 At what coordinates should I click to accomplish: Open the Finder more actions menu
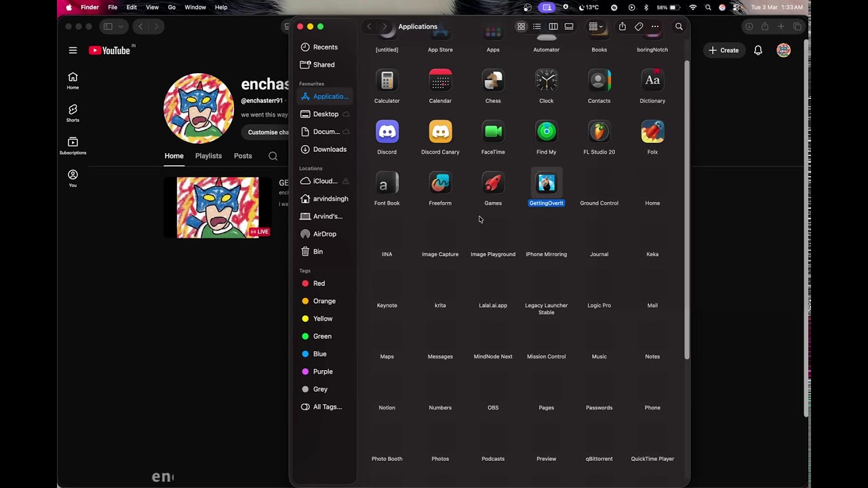655,26
